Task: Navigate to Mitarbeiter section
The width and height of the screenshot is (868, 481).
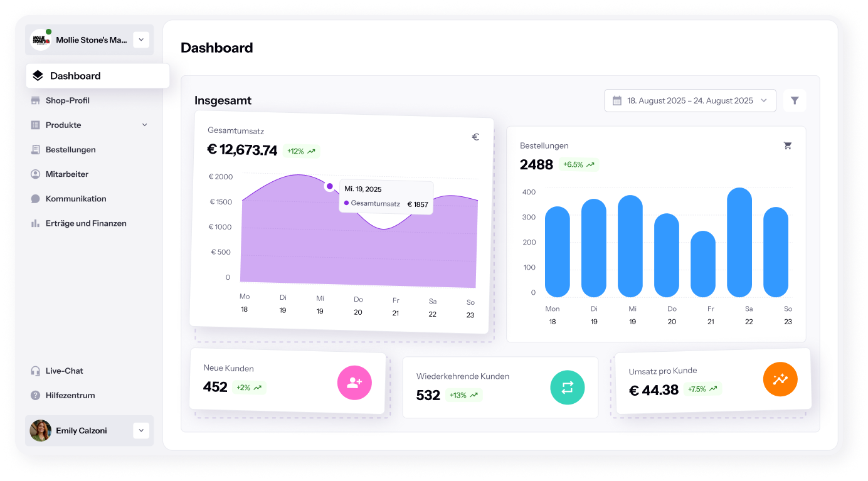Action: 66,174
